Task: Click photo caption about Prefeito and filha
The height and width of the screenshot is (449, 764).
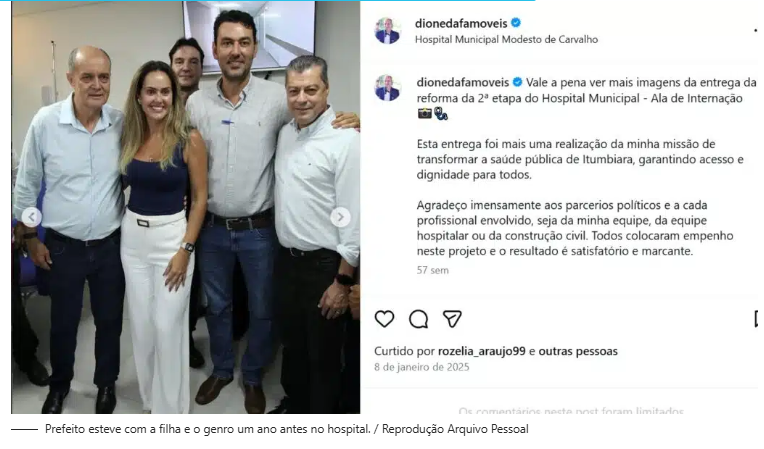Action: 286,429
